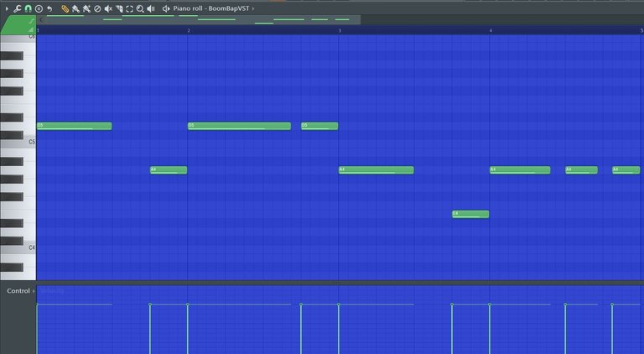This screenshot has height=354, width=644.
Task: Select the A4 note starting at bar 4
Action: pyautogui.click(x=520, y=170)
